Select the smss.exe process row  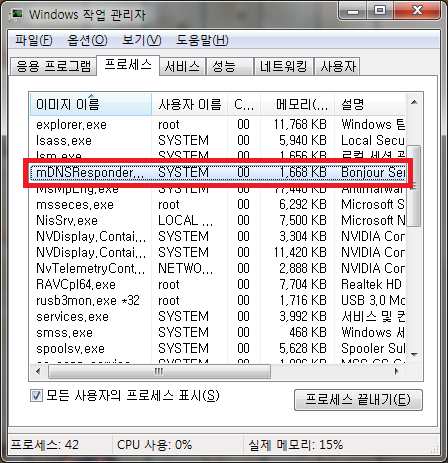pos(218,333)
